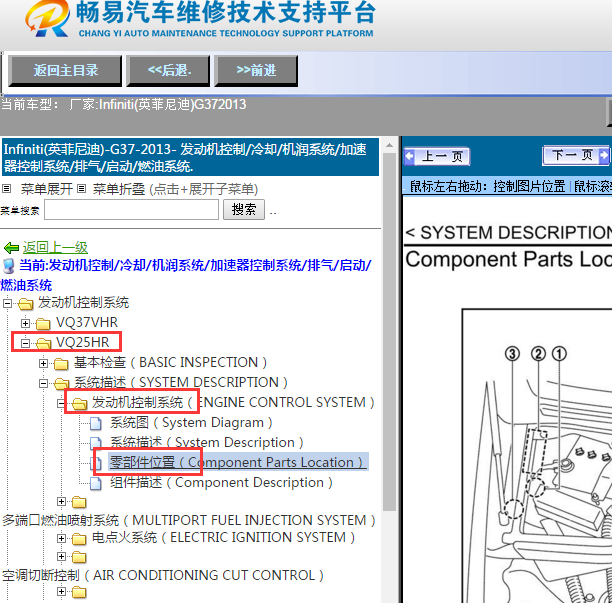Screen dimensions: 612x603
Task: Select 电点火系统 (ELECTRIC IGNITION SYSTEM) label
Action: (223, 537)
